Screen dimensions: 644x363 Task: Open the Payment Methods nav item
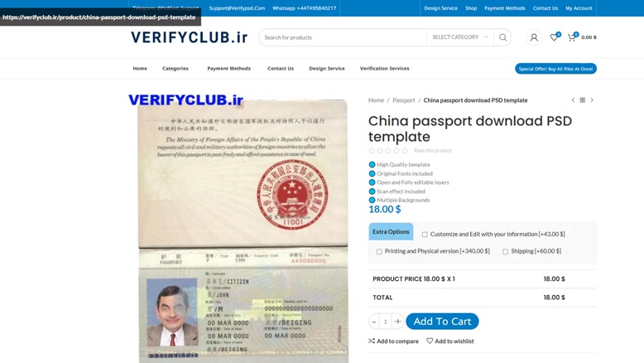click(x=228, y=69)
